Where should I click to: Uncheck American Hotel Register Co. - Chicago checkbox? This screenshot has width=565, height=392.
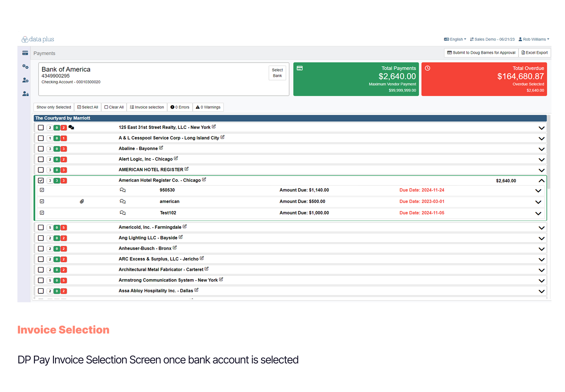tap(41, 180)
